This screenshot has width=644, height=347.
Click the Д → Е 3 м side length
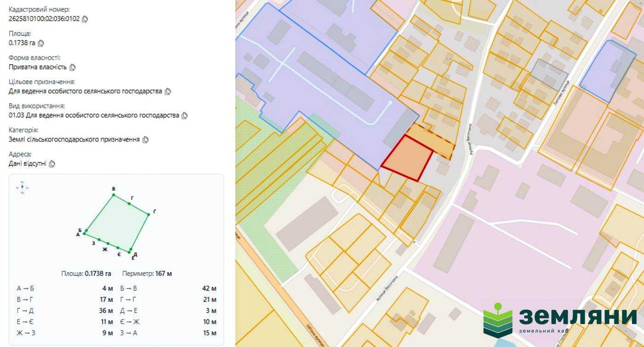coord(168,311)
